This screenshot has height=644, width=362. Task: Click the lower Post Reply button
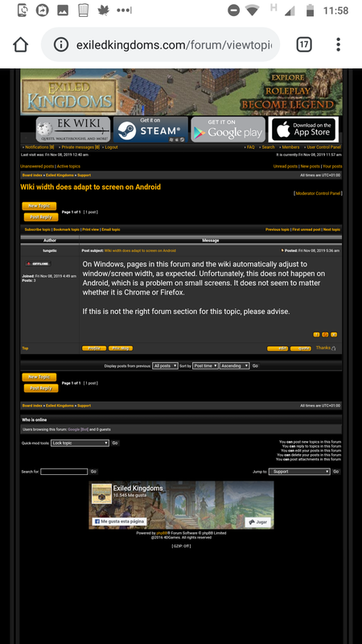tap(41, 388)
